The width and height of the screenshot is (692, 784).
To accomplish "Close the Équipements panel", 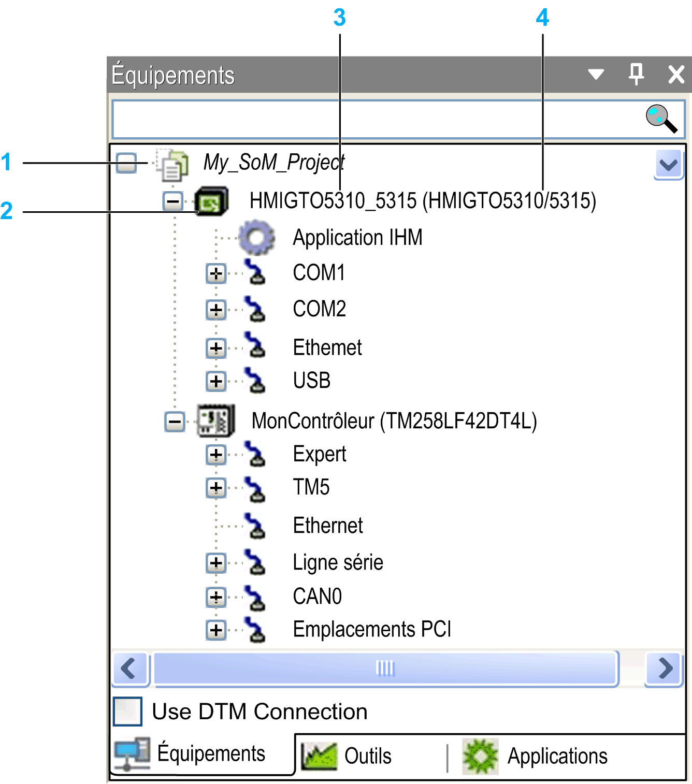I will coord(676,75).
